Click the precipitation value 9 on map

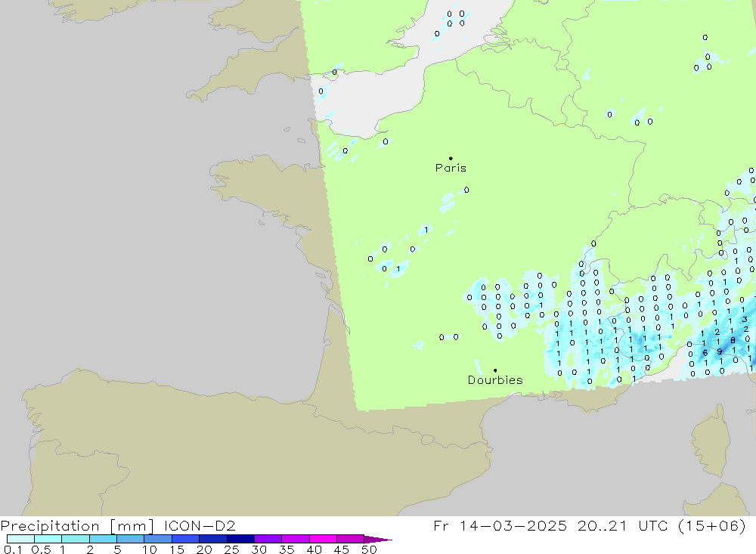719,351
